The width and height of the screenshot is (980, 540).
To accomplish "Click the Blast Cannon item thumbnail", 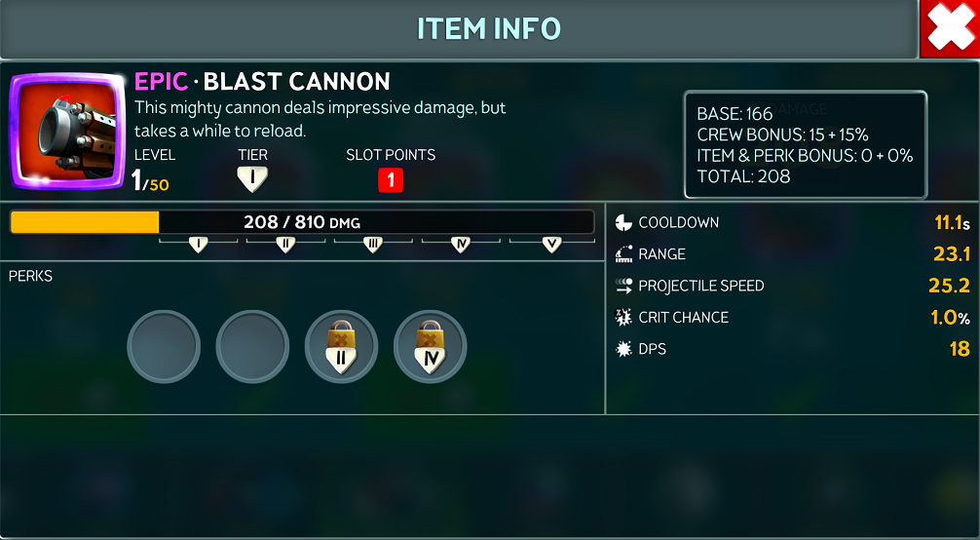I will click(67, 131).
